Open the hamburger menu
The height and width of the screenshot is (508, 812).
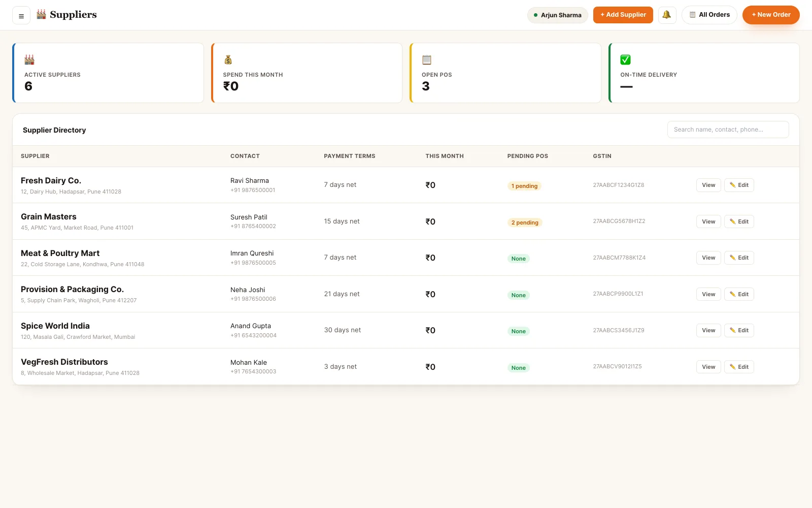pyautogui.click(x=21, y=16)
